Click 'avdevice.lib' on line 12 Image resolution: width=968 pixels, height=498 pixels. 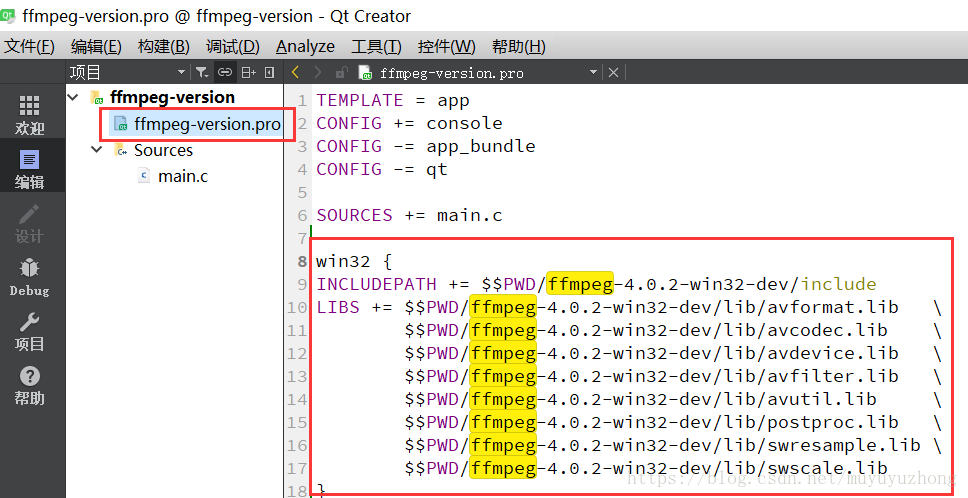pos(833,353)
